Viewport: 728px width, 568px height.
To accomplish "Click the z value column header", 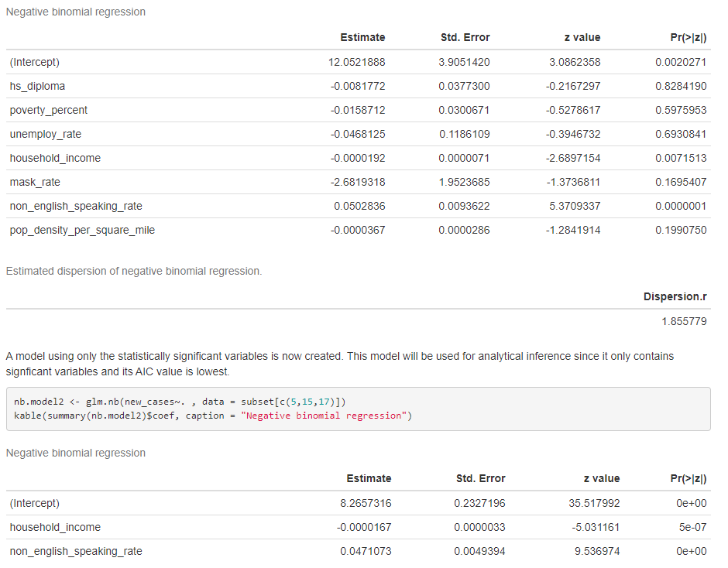I will pyautogui.click(x=582, y=37).
